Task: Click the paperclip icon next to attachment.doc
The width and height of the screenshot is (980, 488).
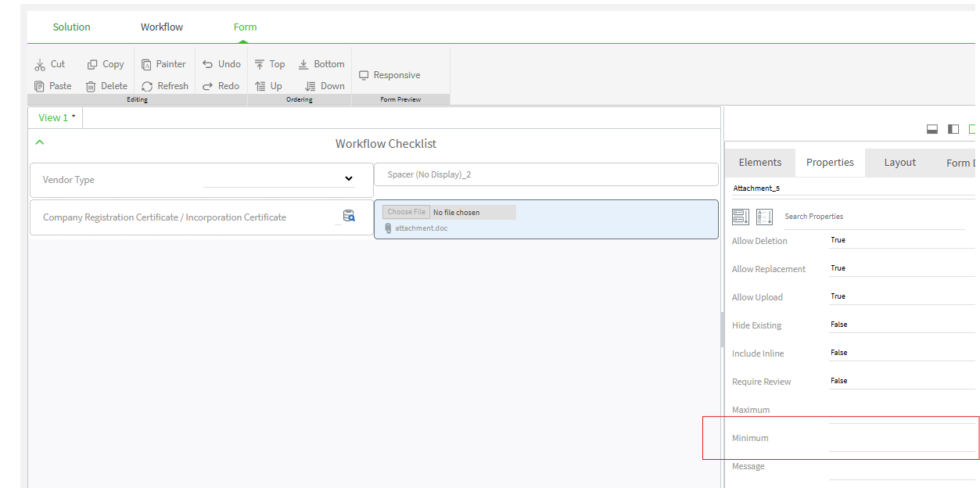Action: (x=388, y=228)
